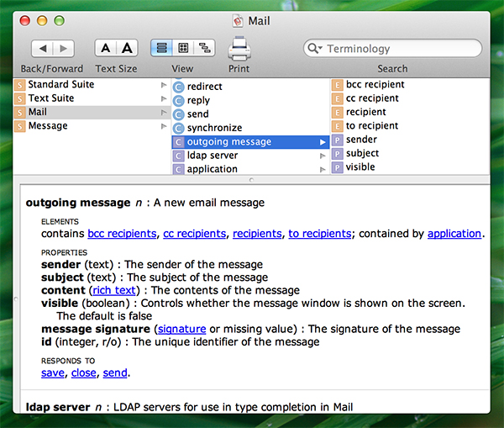Select the Text Suite icon

[x=19, y=98]
